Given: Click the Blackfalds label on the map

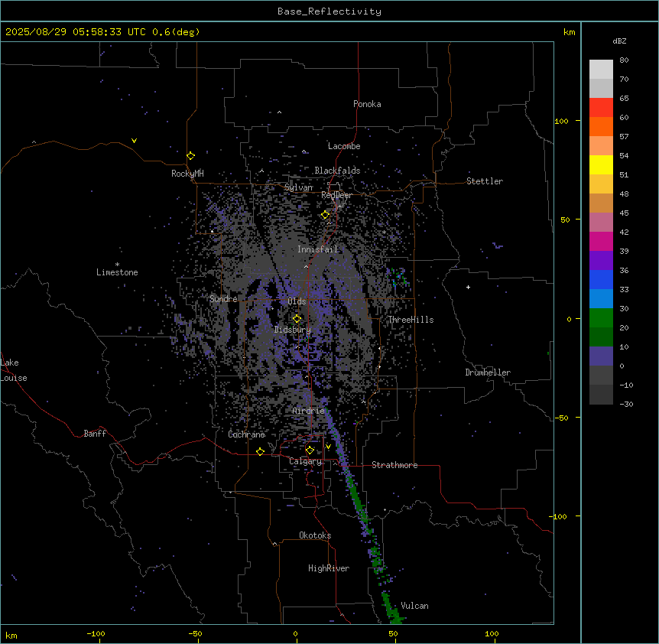Looking at the screenshot, I should pos(337,171).
